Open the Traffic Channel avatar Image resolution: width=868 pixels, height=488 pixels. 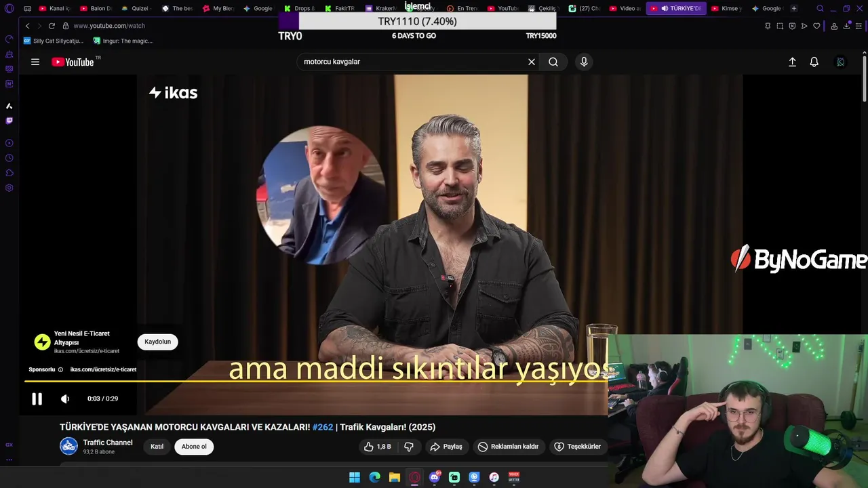coord(68,446)
